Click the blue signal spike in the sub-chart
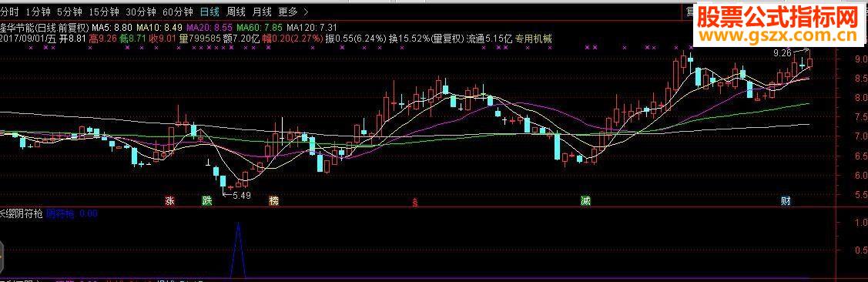Screen dimensions: 868x282 click(238, 250)
